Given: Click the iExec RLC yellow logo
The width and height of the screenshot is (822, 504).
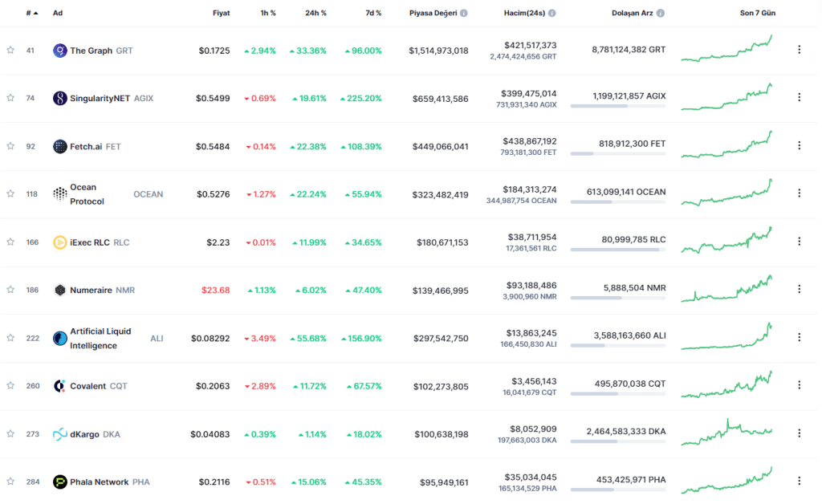Looking at the screenshot, I should [59, 242].
